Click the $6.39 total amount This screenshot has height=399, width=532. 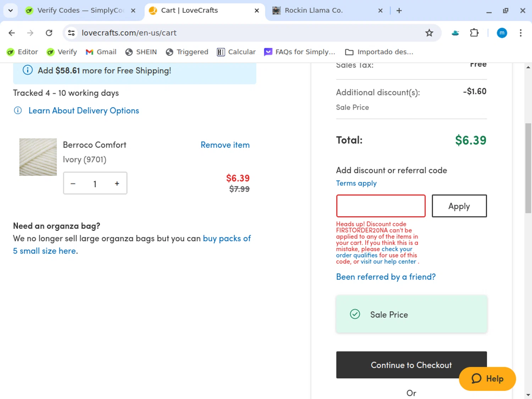[x=471, y=140]
